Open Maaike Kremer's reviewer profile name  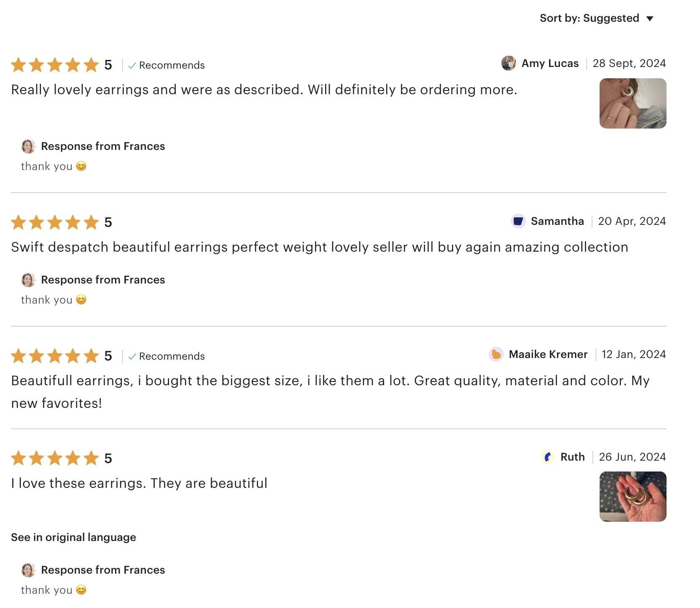548,355
